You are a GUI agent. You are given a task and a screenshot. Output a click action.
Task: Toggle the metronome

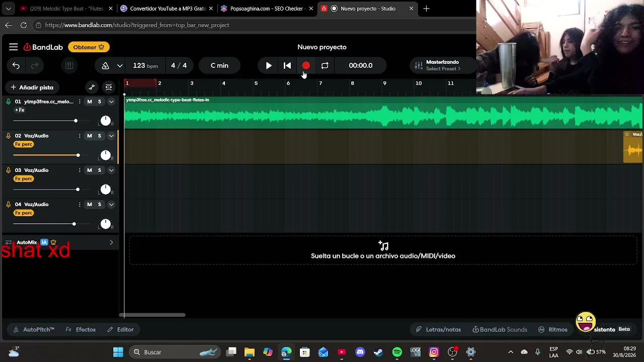[x=105, y=65]
